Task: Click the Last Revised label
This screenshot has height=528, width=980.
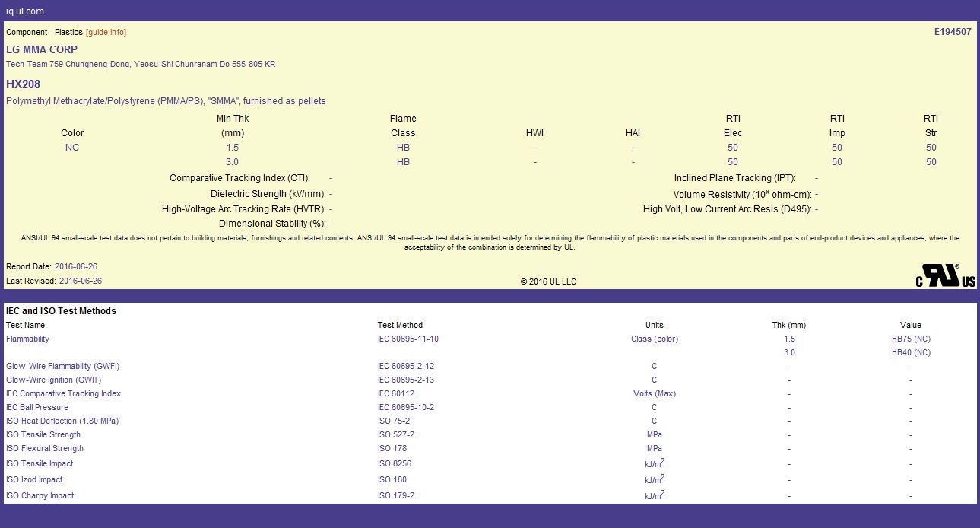Action: pyautogui.click(x=31, y=281)
